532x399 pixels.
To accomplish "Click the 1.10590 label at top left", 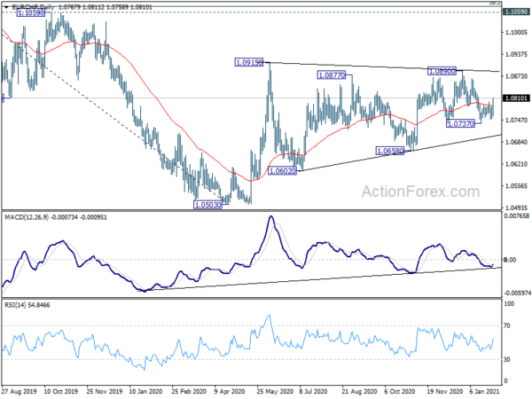I will click(x=32, y=15).
